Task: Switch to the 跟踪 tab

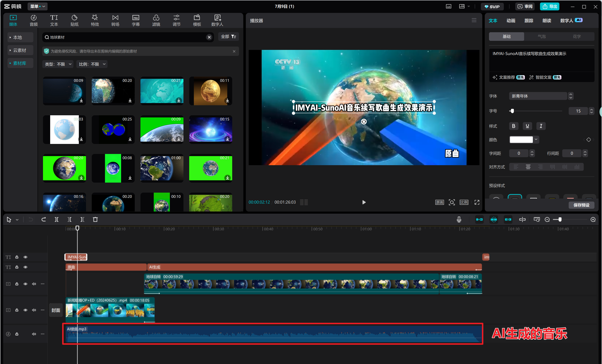Action: (529, 21)
